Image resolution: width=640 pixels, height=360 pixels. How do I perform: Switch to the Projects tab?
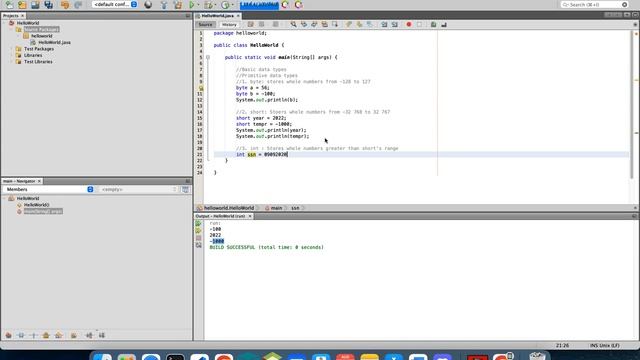point(11,16)
